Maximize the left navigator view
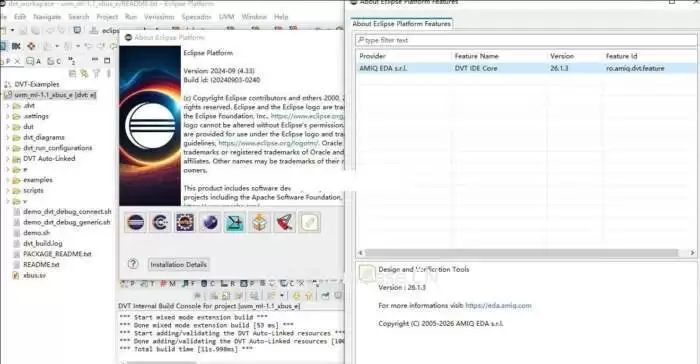 (107, 60)
